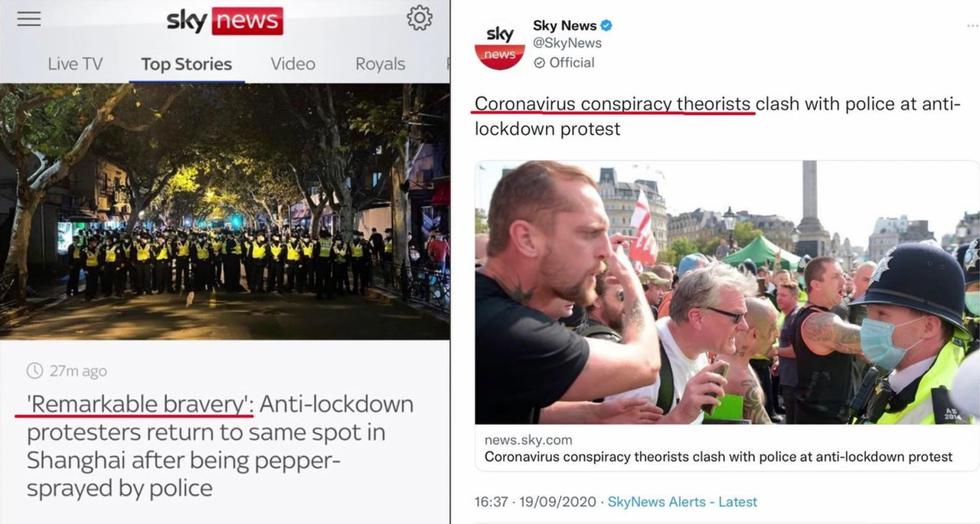Open the Video tab
Screen dimensions: 980x524
tap(293, 64)
